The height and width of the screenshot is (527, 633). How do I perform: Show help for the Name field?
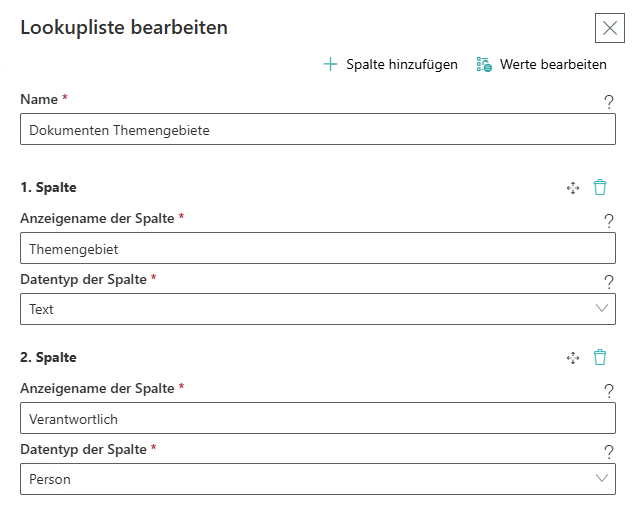coord(608,101)
